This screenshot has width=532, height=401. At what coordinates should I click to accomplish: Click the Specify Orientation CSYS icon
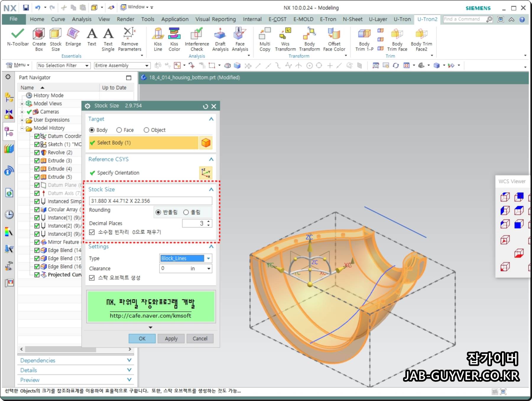click(x=206, y=173)
